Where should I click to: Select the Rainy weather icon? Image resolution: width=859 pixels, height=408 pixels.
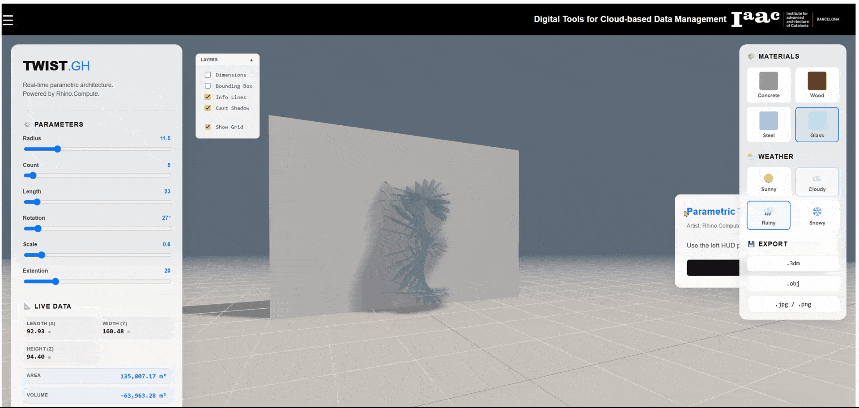(x=768, y=213)
